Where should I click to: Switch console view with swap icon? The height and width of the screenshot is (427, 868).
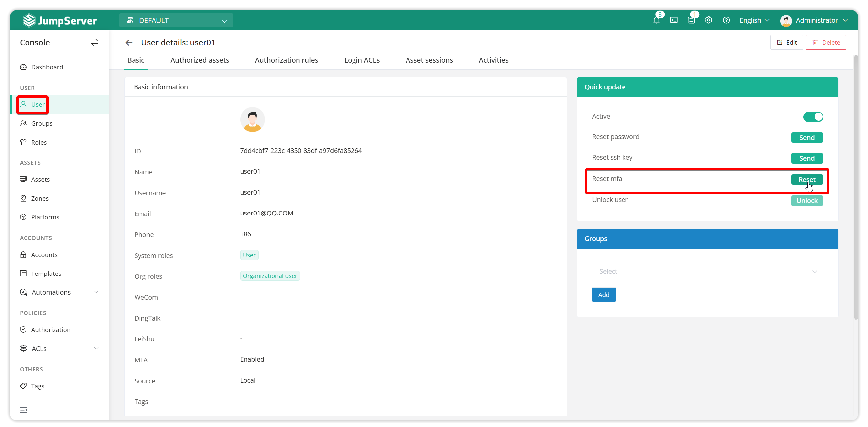95,42
